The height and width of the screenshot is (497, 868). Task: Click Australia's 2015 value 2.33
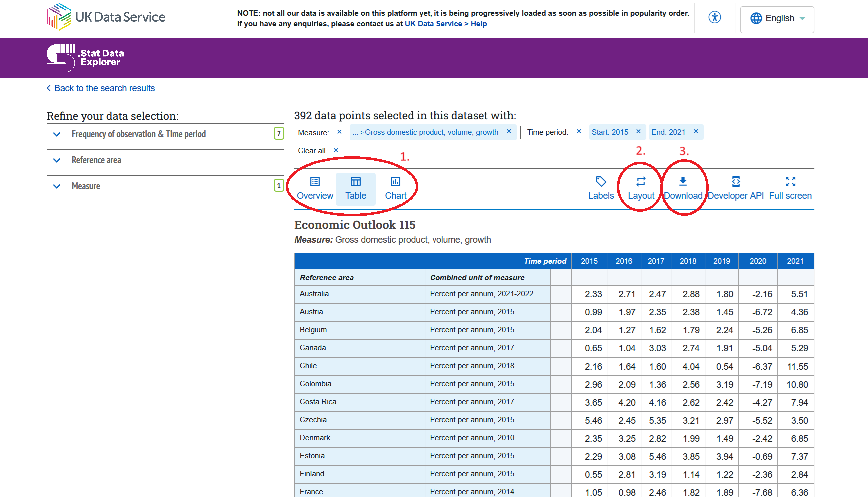tap(593, 294)
